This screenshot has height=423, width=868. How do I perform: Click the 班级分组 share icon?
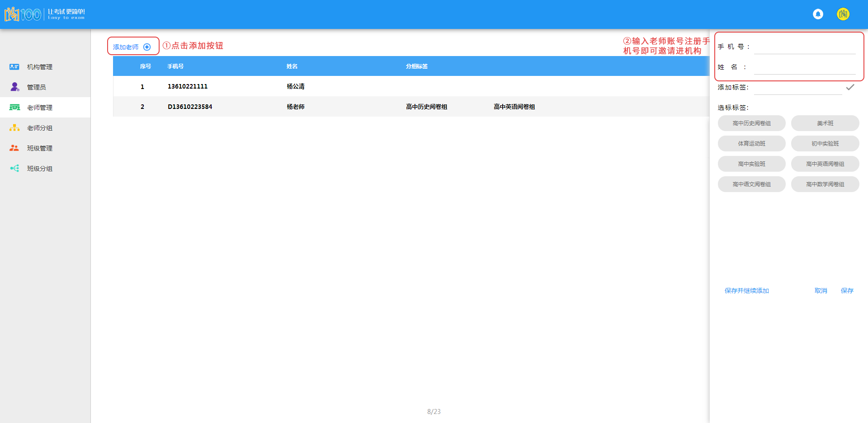(14, 169)
